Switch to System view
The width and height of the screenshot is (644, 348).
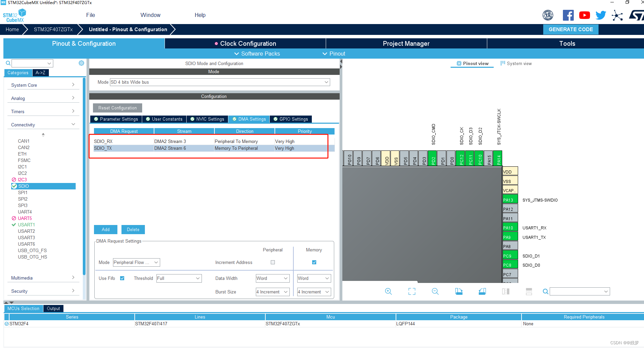click(x=516, y=63)
